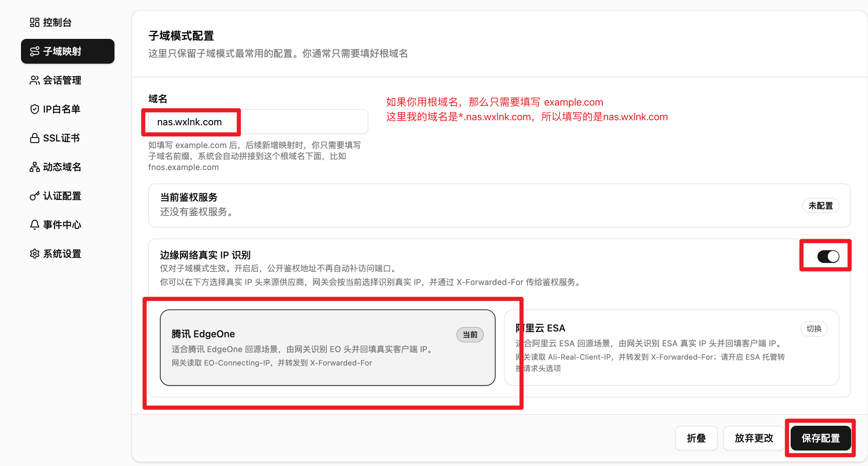
Task: Select the 腾讯 EdgeOne provider card
Action: [327, 348]
